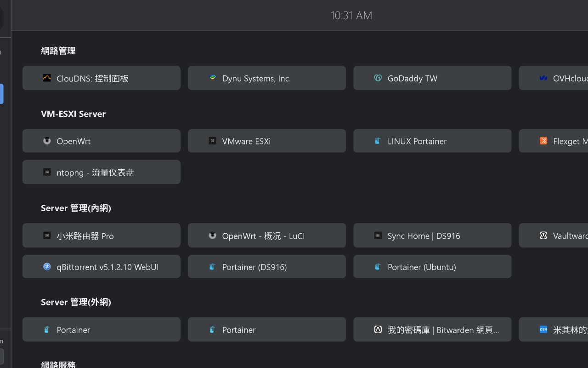Click the Bitwarden 我的密碼庫 shield icon
Viewport: 588px width, 368px height.
coord(378,329)
